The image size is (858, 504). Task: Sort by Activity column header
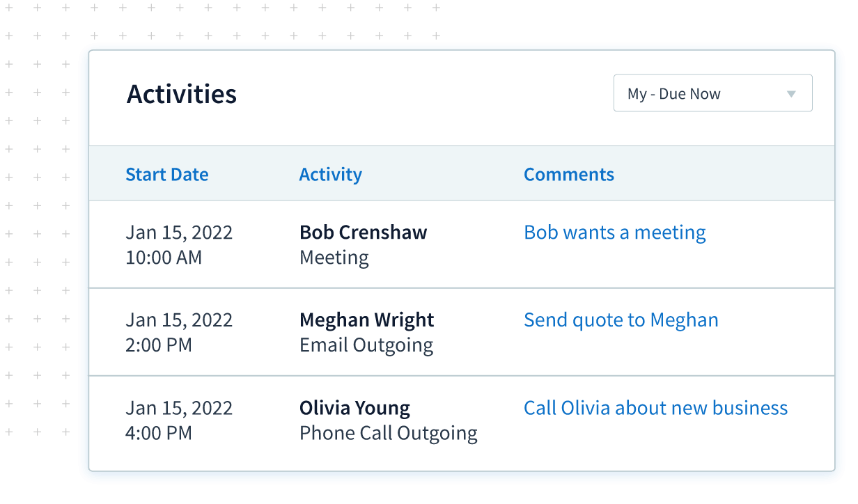coord(331,174)
